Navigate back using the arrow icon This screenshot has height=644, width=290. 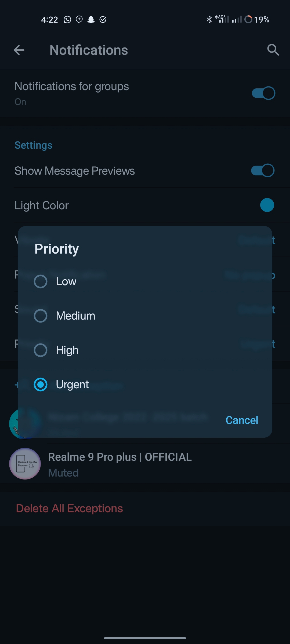(x=18, y=50)
